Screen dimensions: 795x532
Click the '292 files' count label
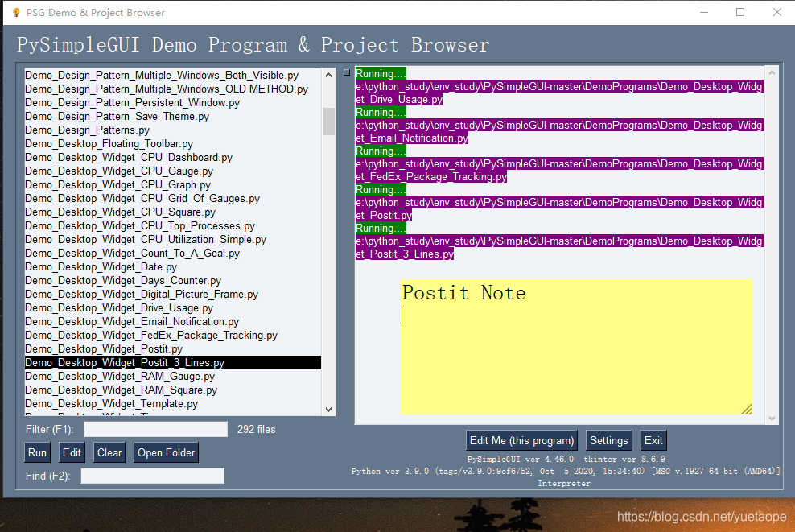tap(257, 429)
